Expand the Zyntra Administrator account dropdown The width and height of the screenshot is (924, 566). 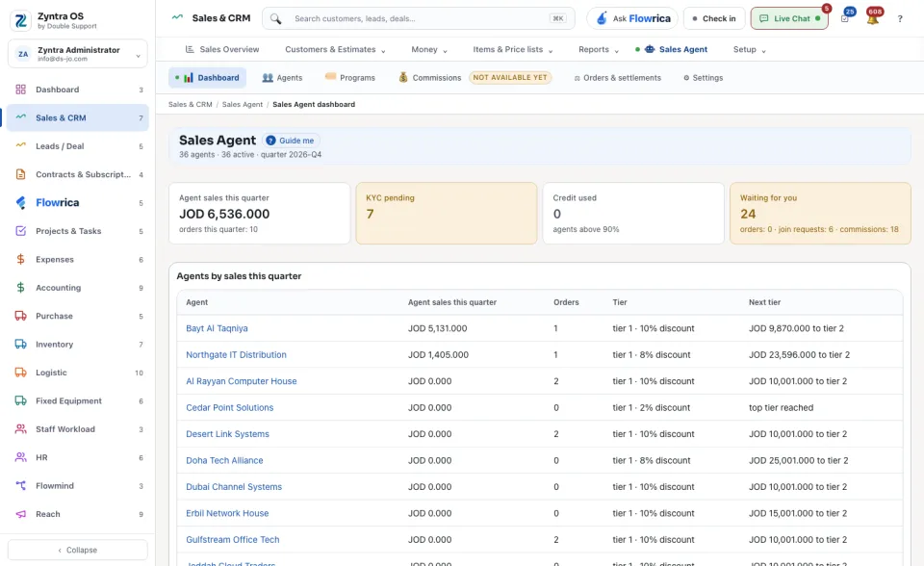point(78,54)
